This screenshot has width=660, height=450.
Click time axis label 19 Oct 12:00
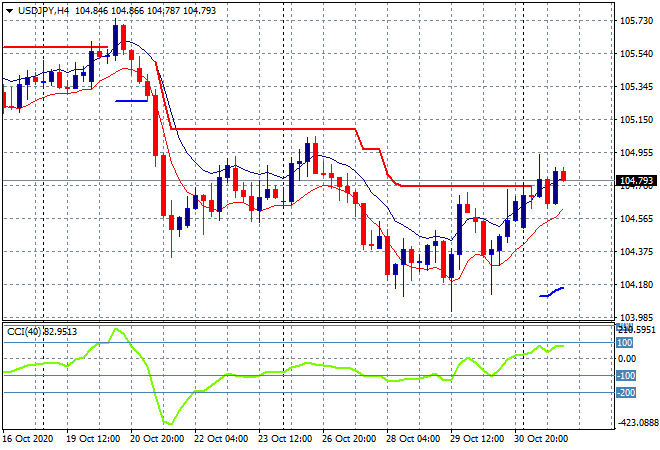coord(93,439)
